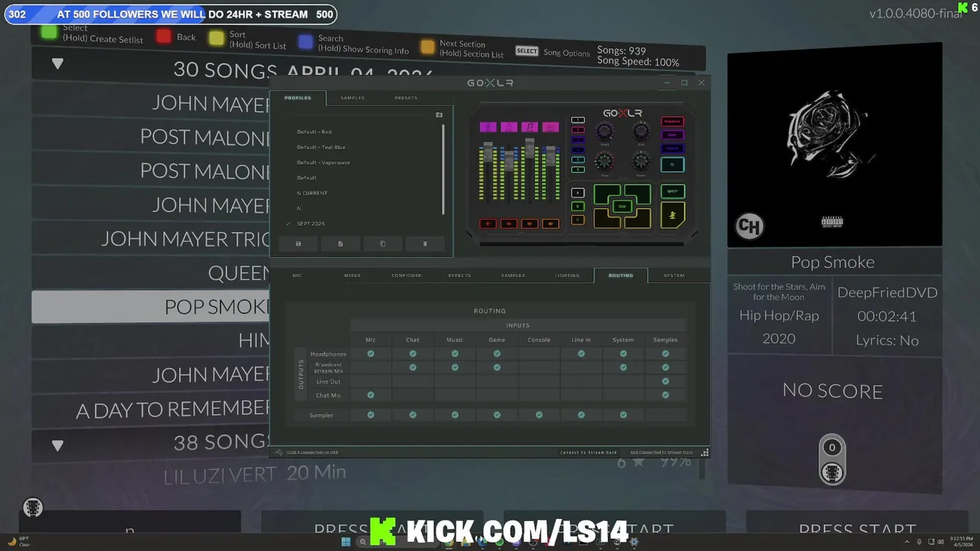This screenshot has width=980, height=551.
Task: Enable Console to Headphones routing cell
Action: tap(539, 354)
